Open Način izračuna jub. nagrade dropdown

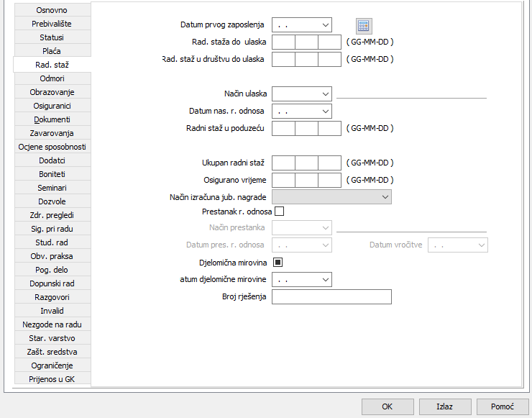tap(385, 196)
